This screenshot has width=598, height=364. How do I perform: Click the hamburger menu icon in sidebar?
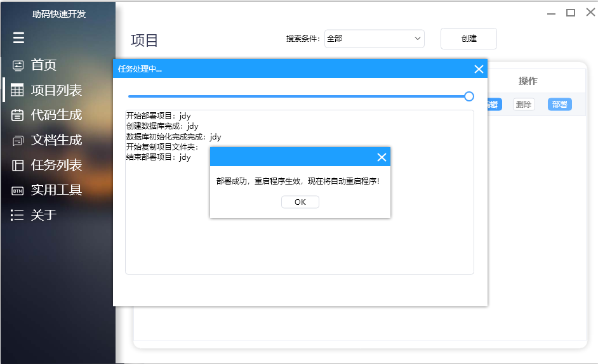click(x=18, y=38)
